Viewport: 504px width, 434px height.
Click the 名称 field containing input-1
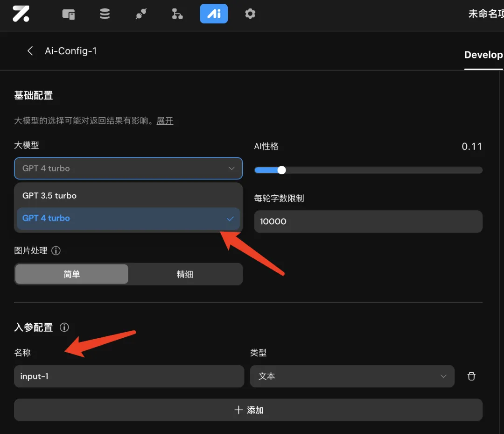click(x=129, y=376)
